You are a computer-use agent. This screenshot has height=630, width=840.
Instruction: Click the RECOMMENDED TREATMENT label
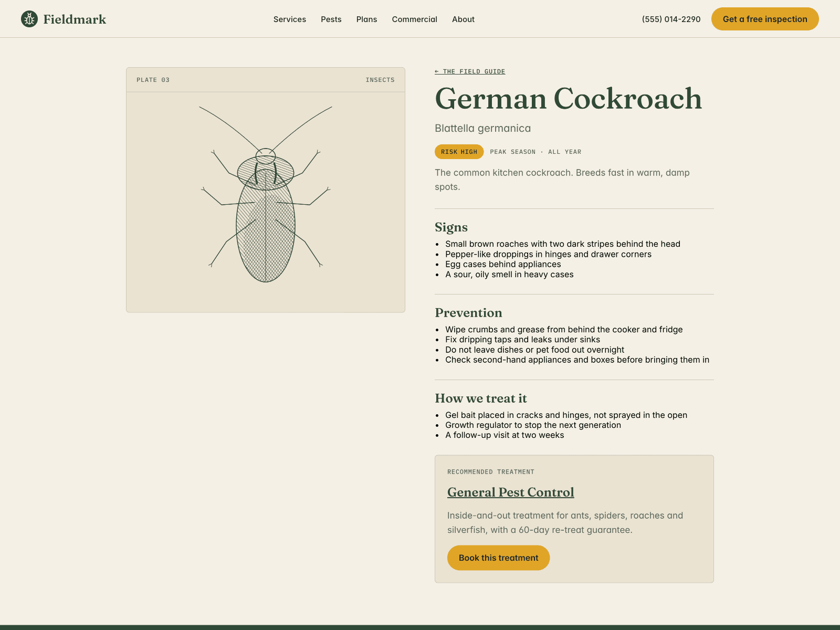pyautogui.click(x=491, y=472)
